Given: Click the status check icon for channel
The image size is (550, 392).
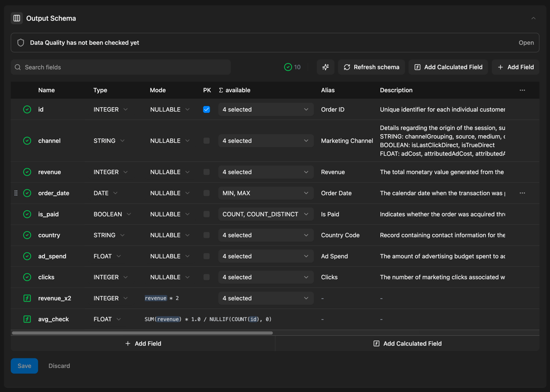Looking at the screenshot, I should pos(27,141).
